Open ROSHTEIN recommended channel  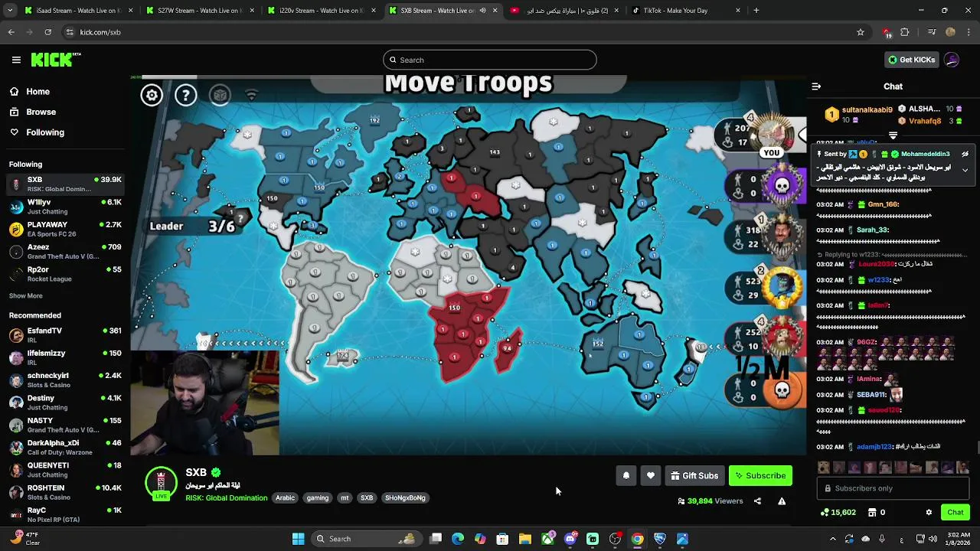[x=65, y=492]
